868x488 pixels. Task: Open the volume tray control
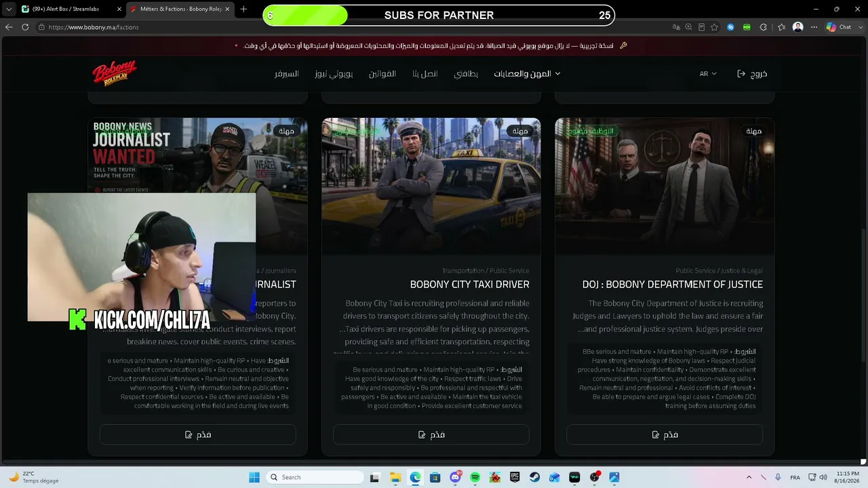[x=823, y=477]
